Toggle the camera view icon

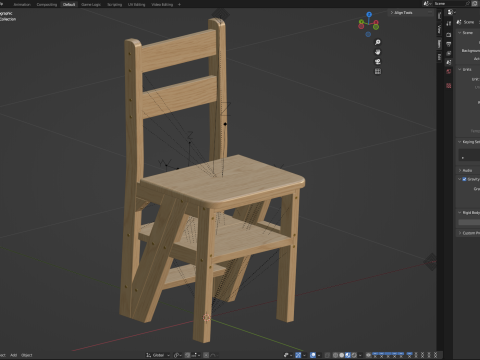(x=378, y=62)
